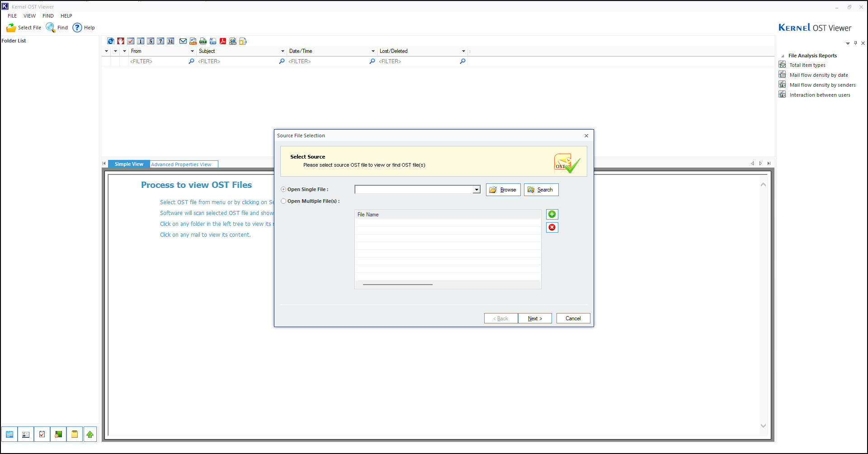Click the Help toolbar button
The width and height of the screenshot is (868, 454).
84,28
